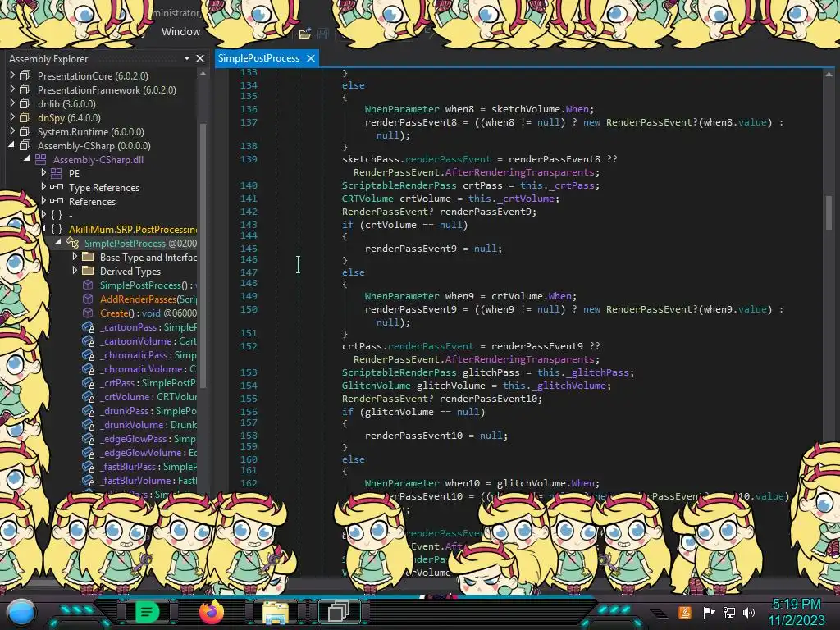This screenshot has height=630, width=840.
Task: Select the _drunkVolume field
Action: click(x=148, y=425)
